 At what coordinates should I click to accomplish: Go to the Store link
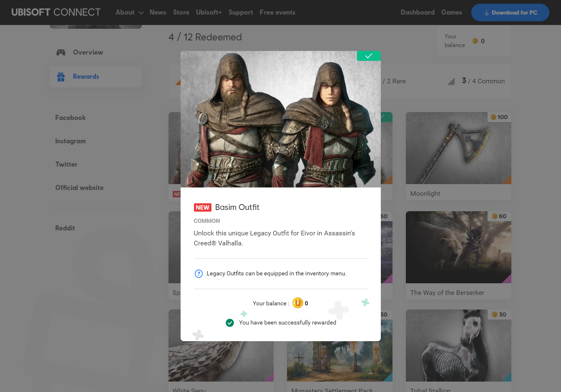(181, 12)
